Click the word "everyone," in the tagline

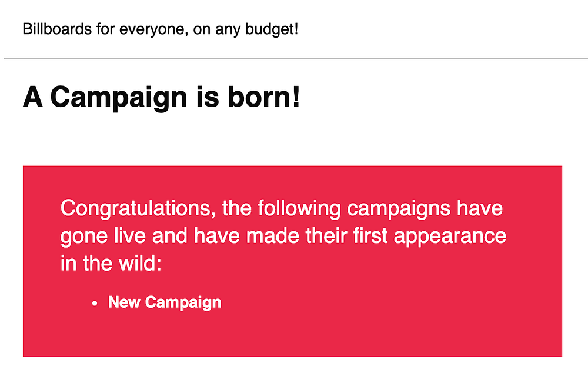coord(145,29)
